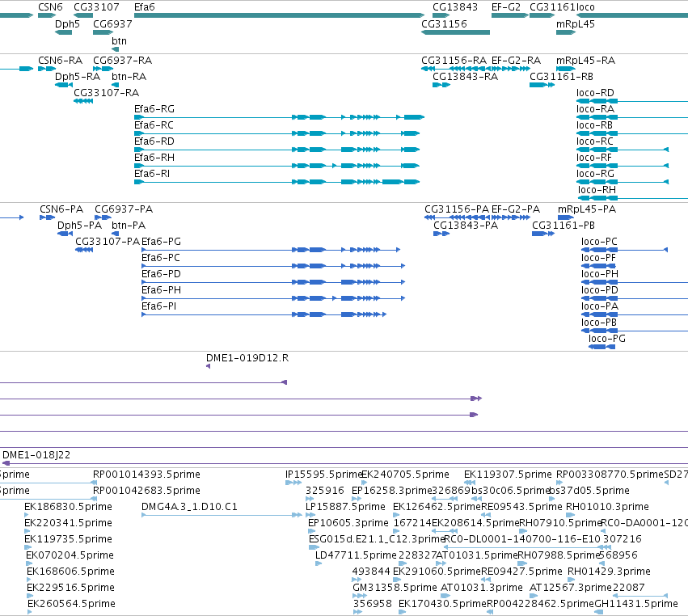Click protein CG6937-PA
The height and width of the screenshot is (616, 688).
tap(124, 209)
